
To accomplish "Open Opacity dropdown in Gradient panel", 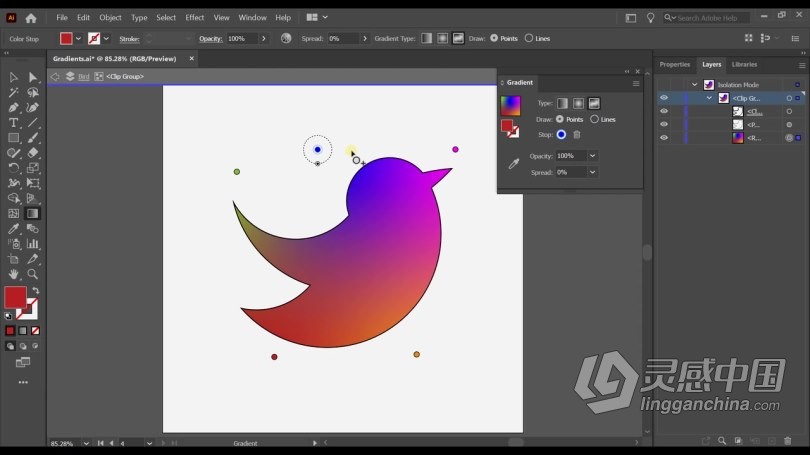I will [593, 156].
